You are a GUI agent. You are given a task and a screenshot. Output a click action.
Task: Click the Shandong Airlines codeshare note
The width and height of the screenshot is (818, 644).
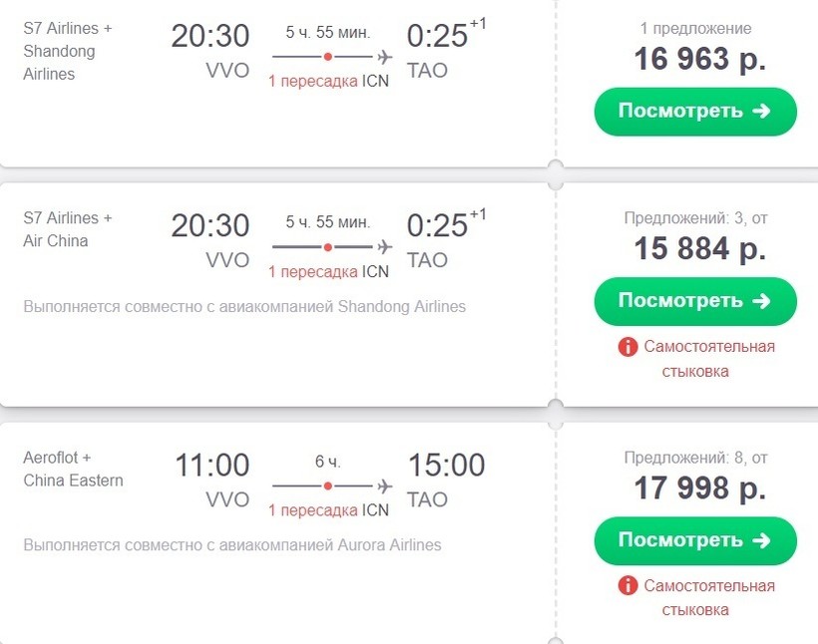(244, 306)
